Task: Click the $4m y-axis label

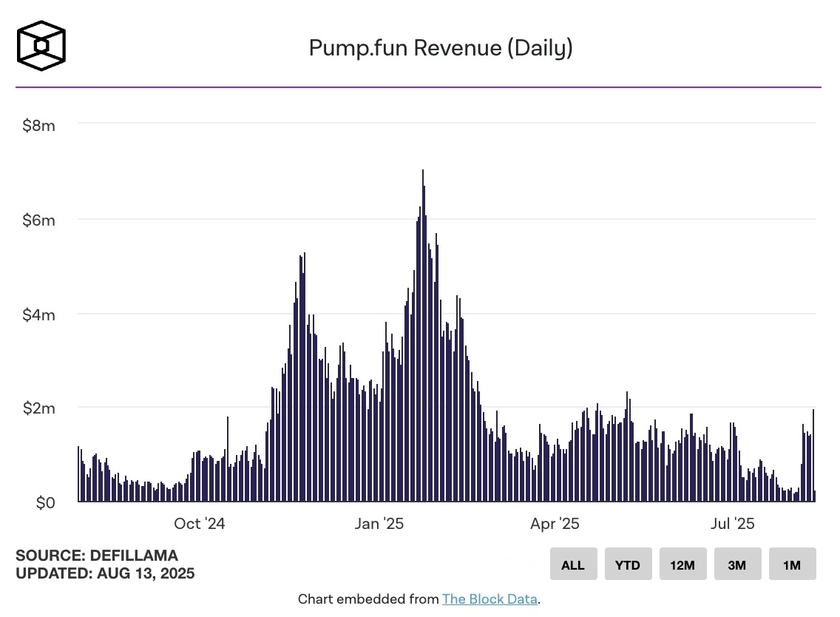Action: coord(38,314)
